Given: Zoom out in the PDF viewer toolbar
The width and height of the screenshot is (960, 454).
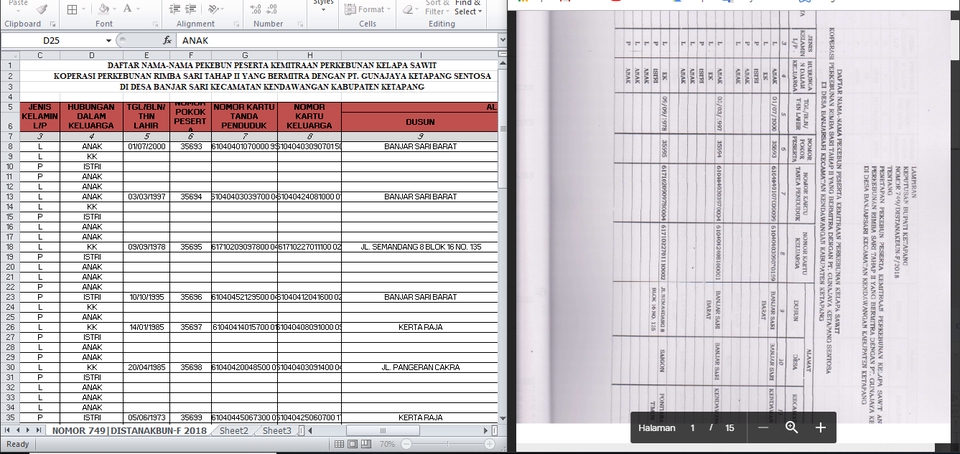Looking at the screenshot, I should tap(763, 428).
